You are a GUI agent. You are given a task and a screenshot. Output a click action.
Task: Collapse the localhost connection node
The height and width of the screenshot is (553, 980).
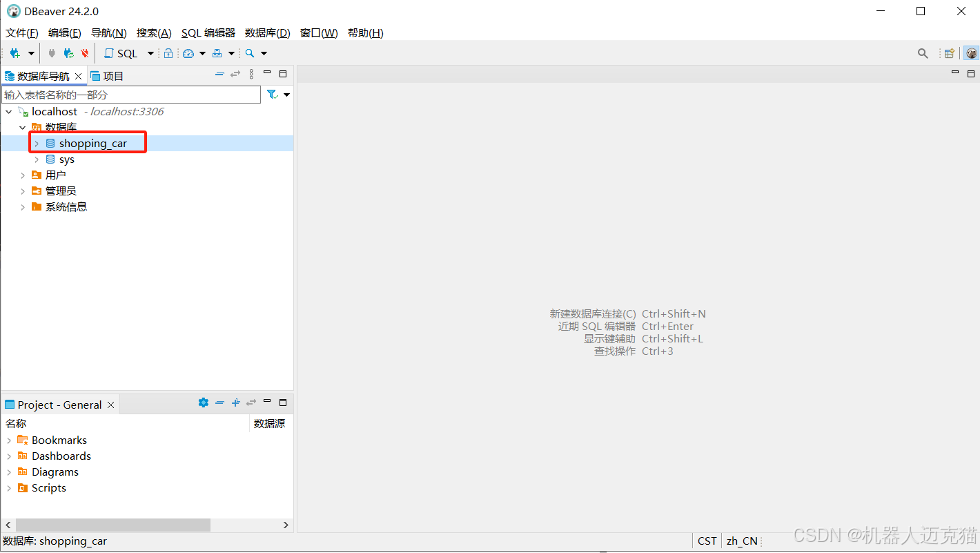(9, 111)
